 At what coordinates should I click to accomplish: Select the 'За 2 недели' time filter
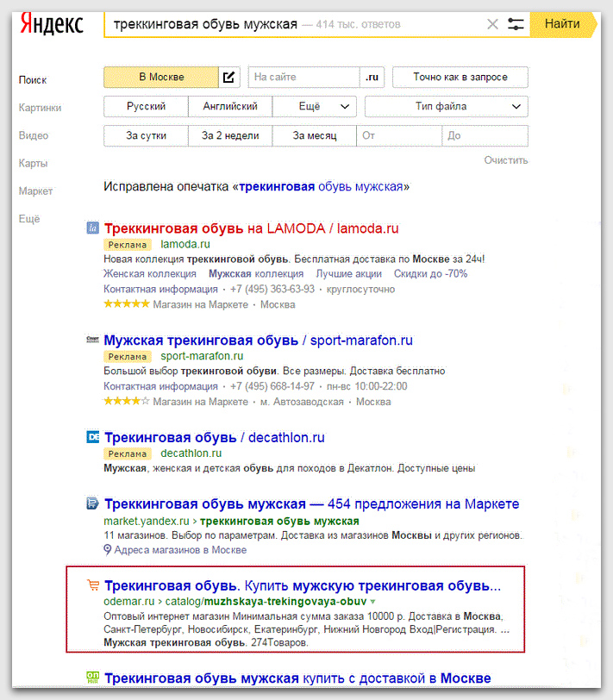tap(230, 136)
